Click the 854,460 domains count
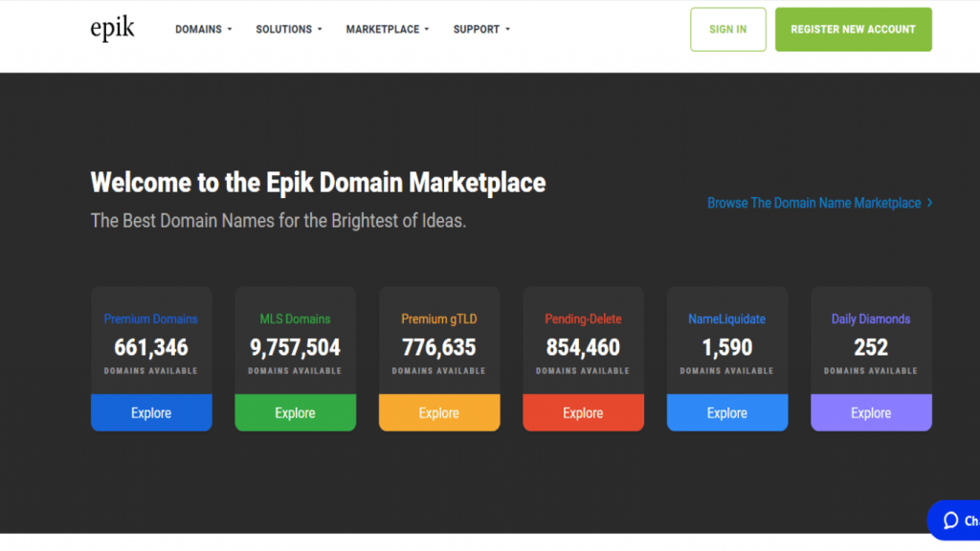980x551 pixels. (583, 347)
